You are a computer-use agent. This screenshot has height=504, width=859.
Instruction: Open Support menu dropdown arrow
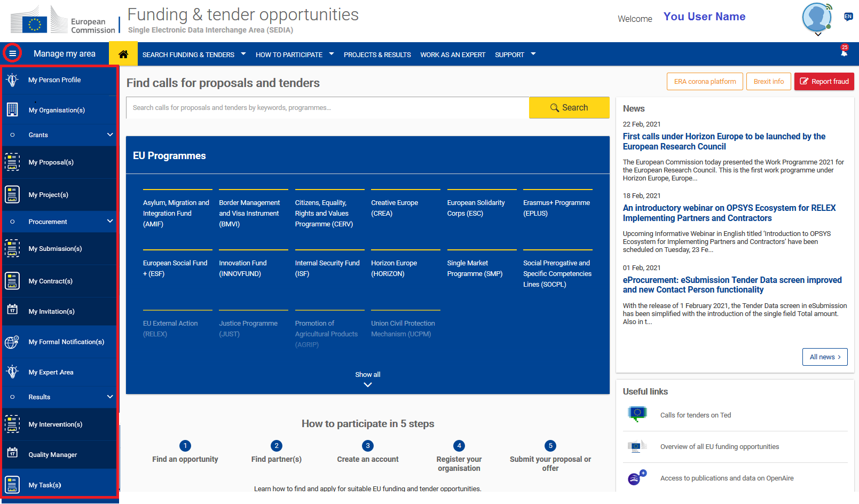(x=533, y=54)
